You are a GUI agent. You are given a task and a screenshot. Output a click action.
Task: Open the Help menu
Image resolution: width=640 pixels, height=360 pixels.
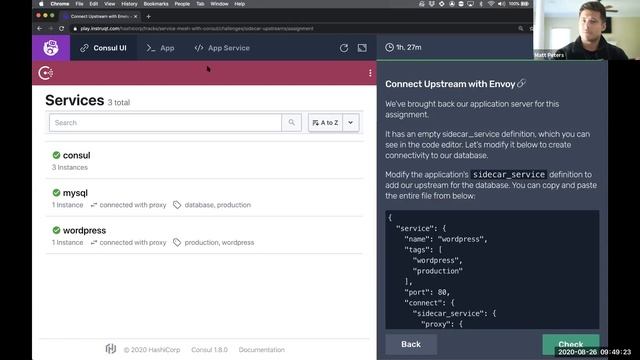tap(240, 4)
